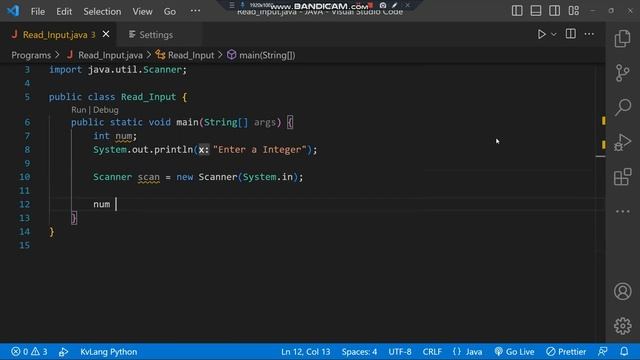Click the Bandicam camera screenshot icon
The width and height of the screenshot is (640, 360).
pyautogui.click(x=383, y=5)
